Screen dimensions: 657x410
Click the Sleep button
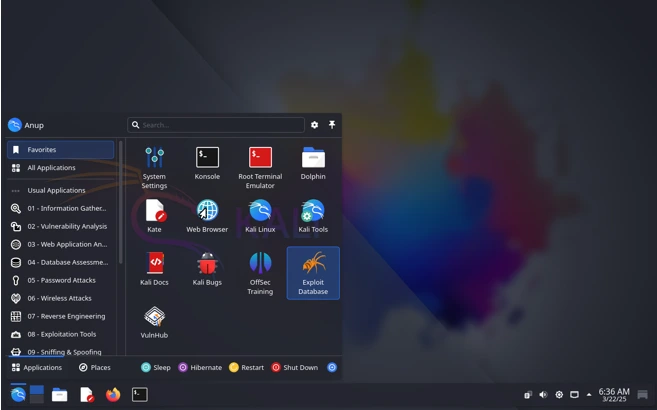pyautogui.click(x=156, y=367)
